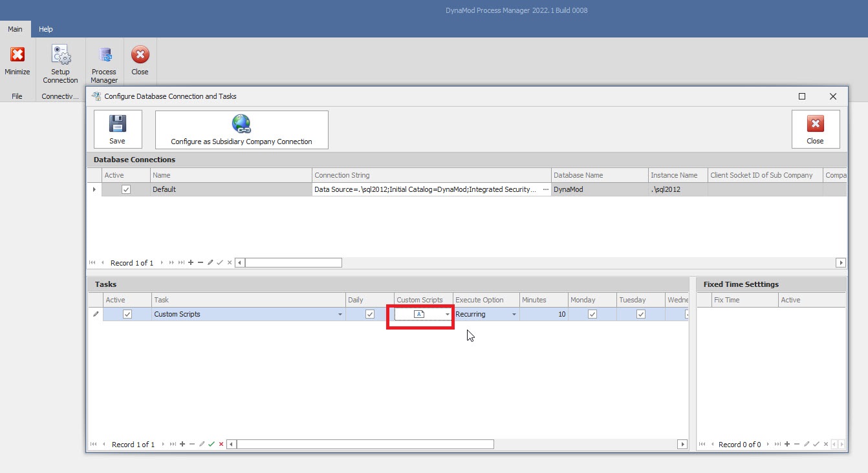Cancel the edit with red X in Tasks navigator
Viewport: 868px width, 473px height.
point(221,445)
